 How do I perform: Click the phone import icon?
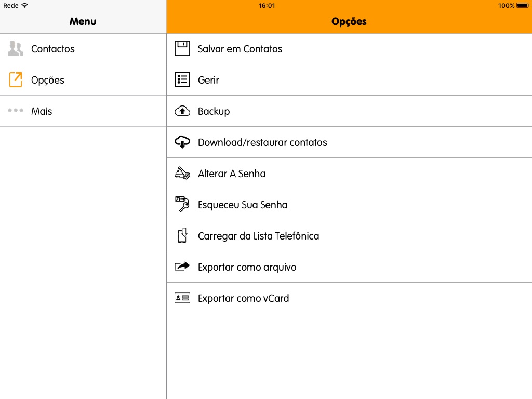pyautogui.click(x=182, y=236)
